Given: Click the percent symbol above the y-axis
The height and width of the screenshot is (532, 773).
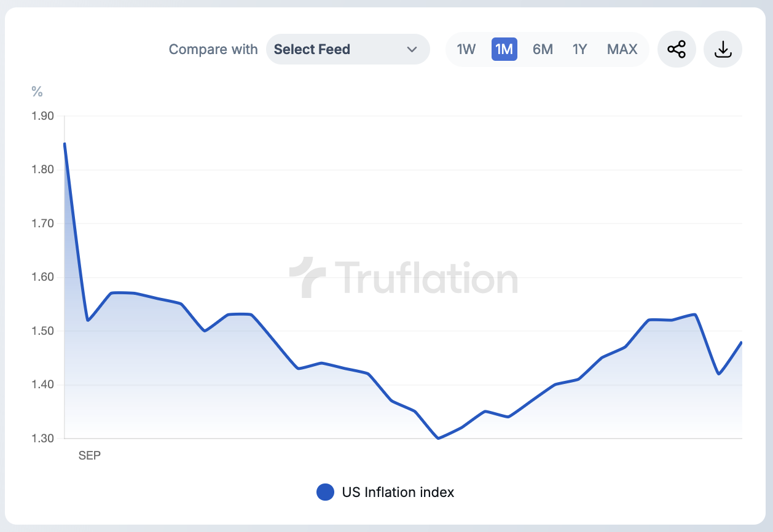Looking at the screenshot, I should [37, 92].
